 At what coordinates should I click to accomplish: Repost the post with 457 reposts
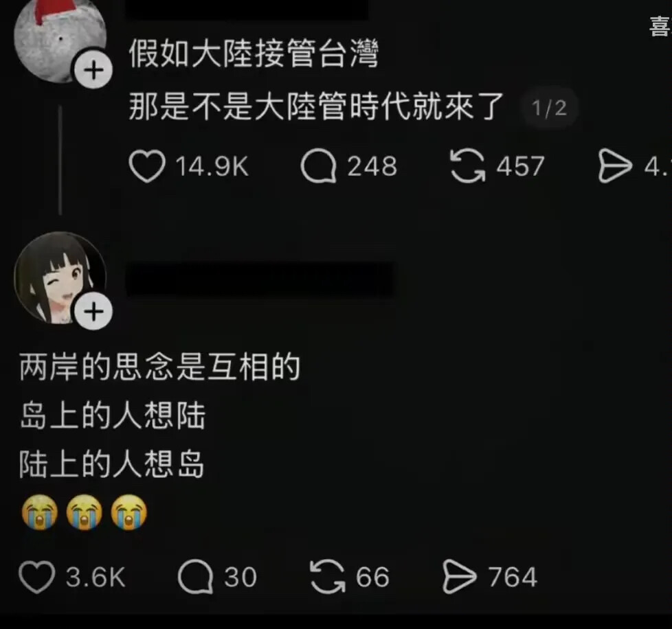tap(467, 165)
